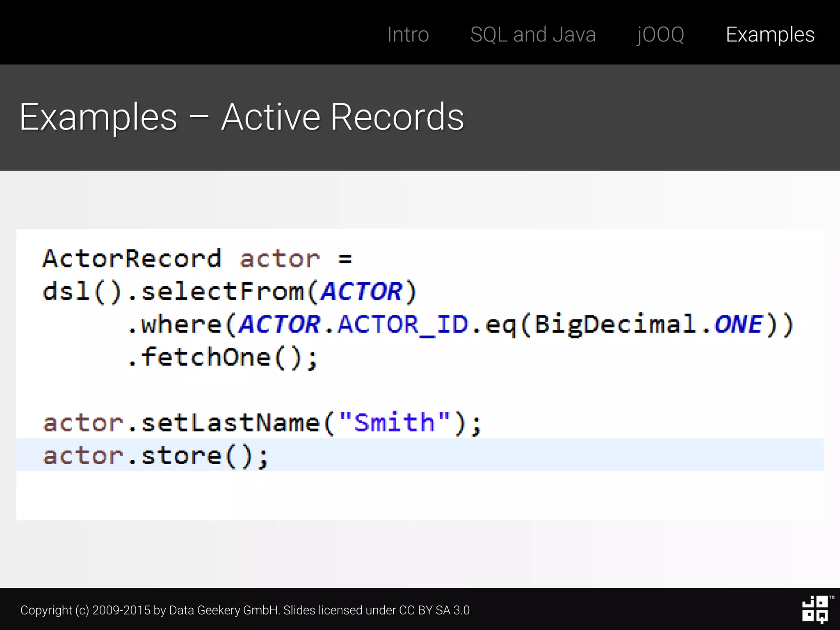Select the Examples section tab

point(770,34)
